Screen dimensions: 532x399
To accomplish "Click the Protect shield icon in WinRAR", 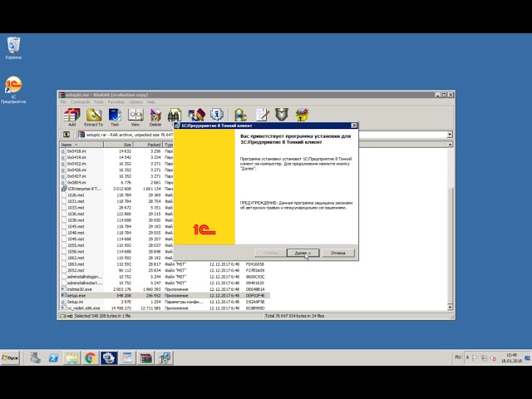I will [282, 115].
